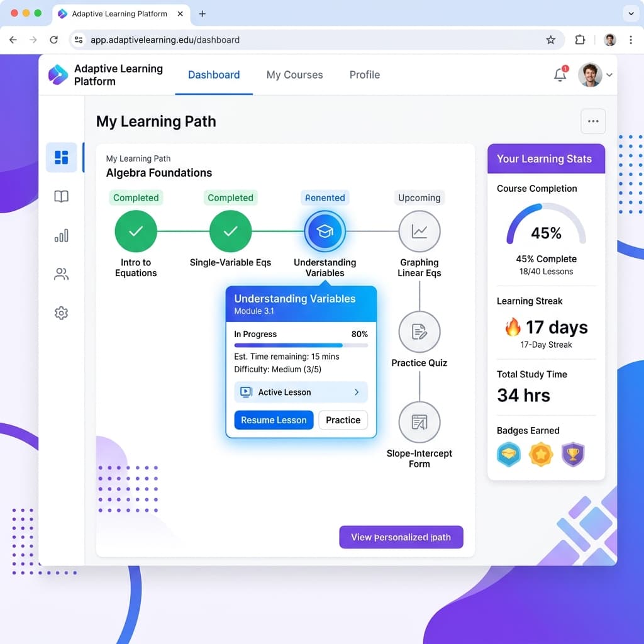The image size is (644, 644).
Task: Open browser extensions puzzle icon
Action: pyautogui.click(x=580, y=40)
